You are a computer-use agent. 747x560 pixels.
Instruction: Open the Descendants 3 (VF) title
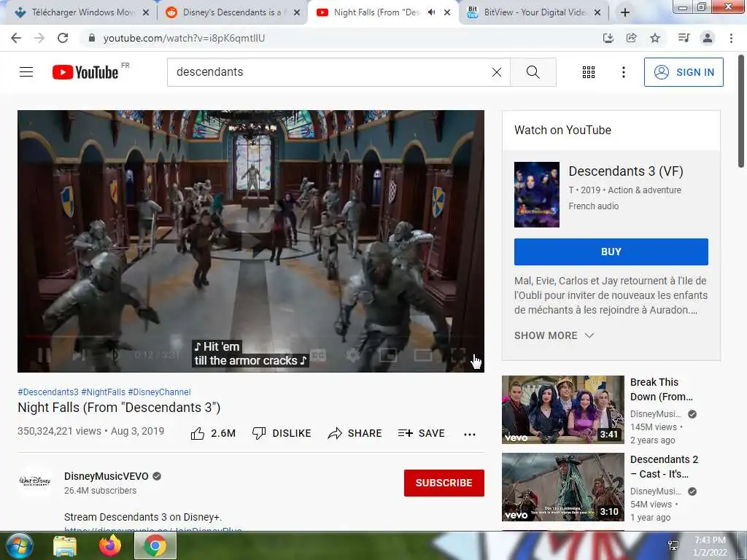tap(625, 171)
